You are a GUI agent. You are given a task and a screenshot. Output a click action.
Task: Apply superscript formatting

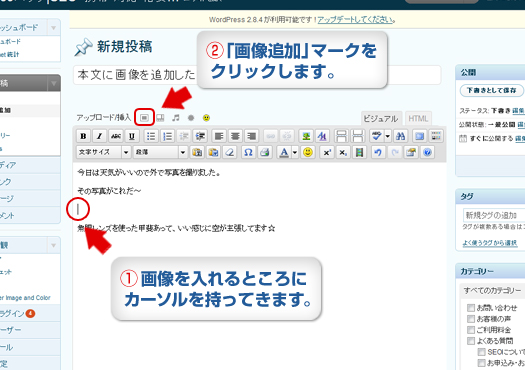pos(327,152)
